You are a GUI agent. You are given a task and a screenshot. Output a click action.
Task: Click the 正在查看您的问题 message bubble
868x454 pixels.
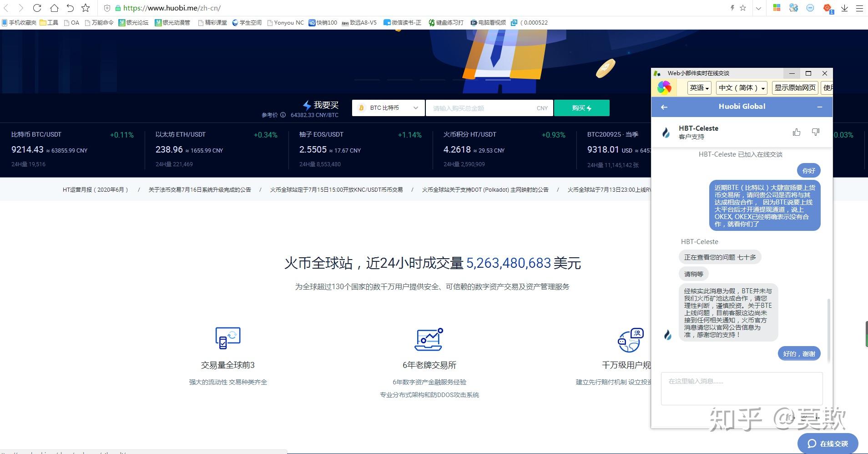coord(720,257)
